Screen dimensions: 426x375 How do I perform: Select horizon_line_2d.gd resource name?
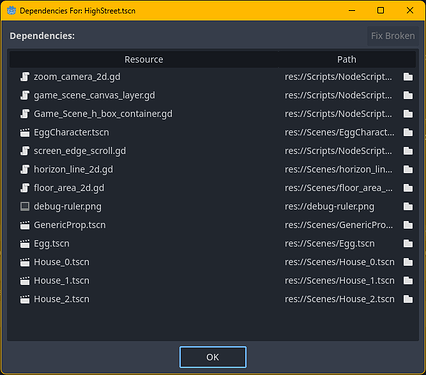coord(73,170)
